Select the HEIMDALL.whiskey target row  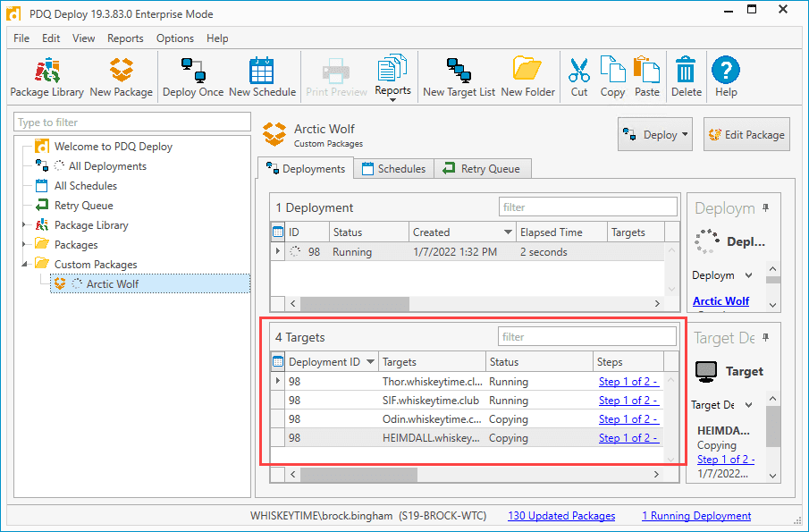tap(467, 437)
